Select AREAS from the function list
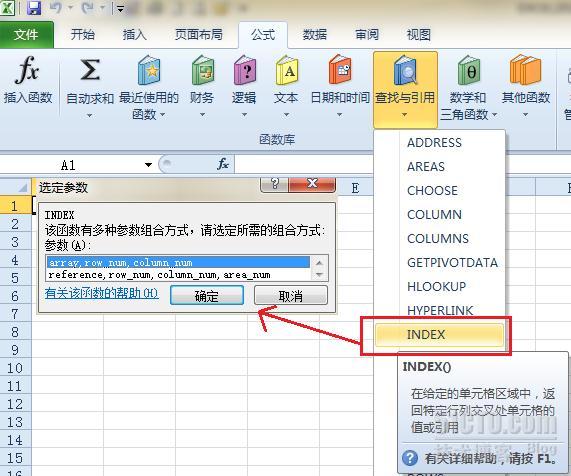This screenshot has height=476, width=571. point(440,166)
